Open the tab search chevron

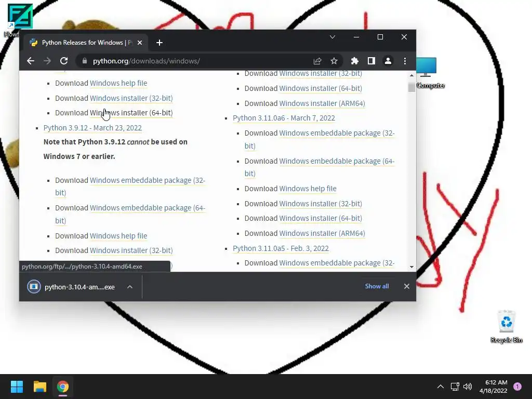[x=332, y=37]
